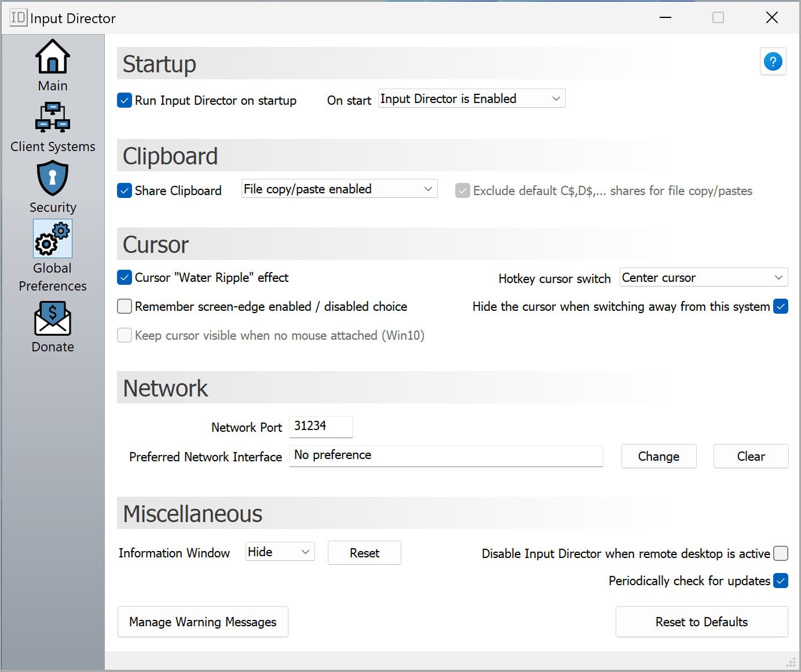Open the Security shield icon
The image size is (801, 672).
point(53,178)
